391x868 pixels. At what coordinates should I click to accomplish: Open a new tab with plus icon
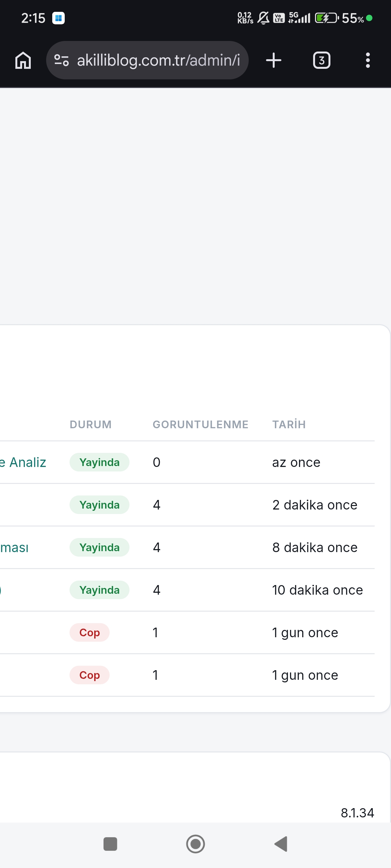tap(274, 60)
